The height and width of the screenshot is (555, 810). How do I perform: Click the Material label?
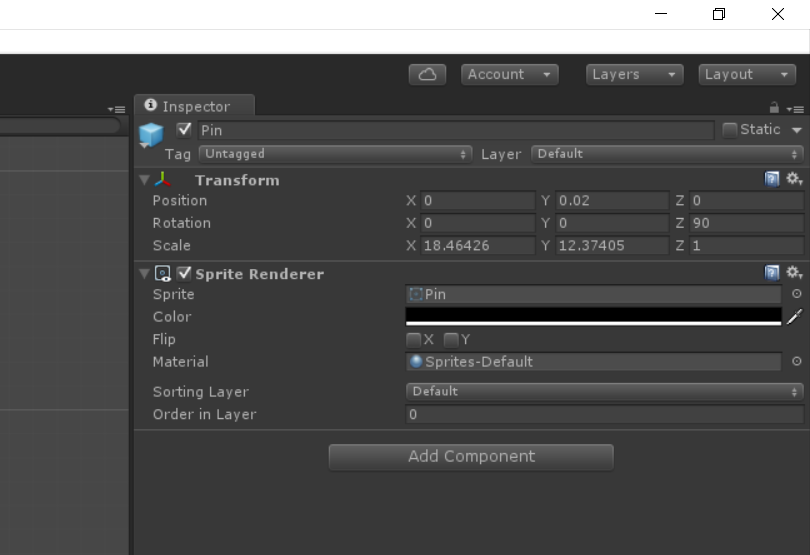[181, 362]
